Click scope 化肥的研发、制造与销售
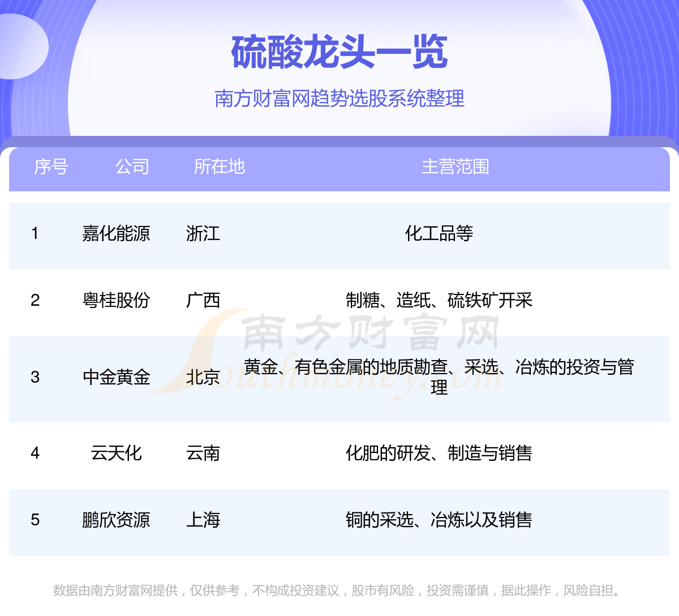 click(439, 453)
